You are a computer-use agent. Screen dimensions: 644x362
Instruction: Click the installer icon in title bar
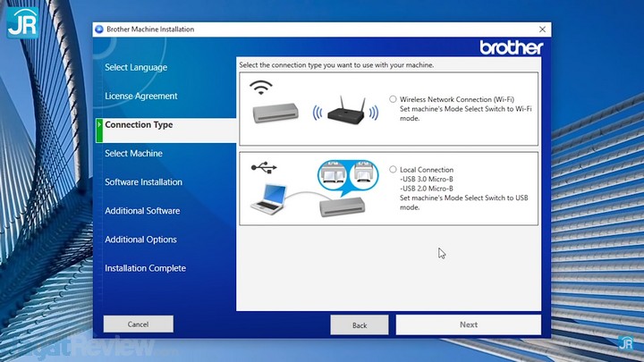coord(99,29)
